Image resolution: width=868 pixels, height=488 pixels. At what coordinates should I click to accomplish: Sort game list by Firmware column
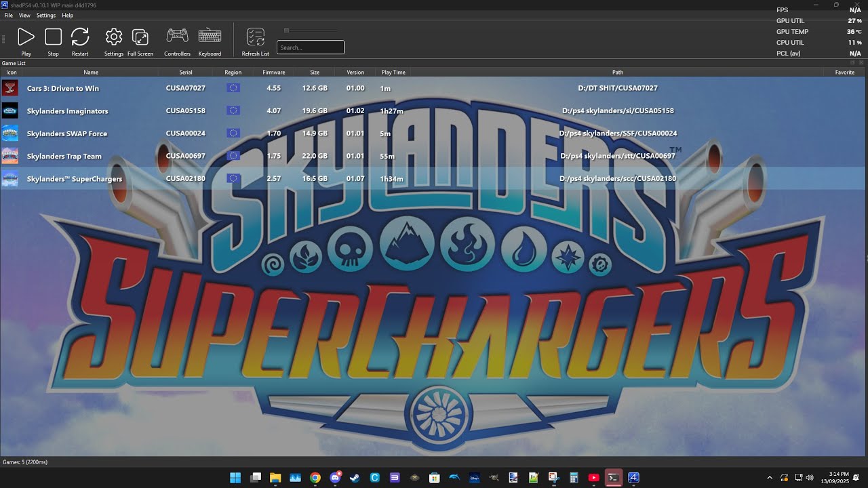tap(274, 72)
